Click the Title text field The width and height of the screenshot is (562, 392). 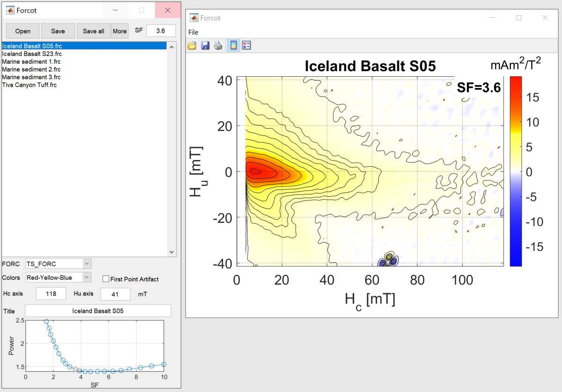(x=98, y=311)
